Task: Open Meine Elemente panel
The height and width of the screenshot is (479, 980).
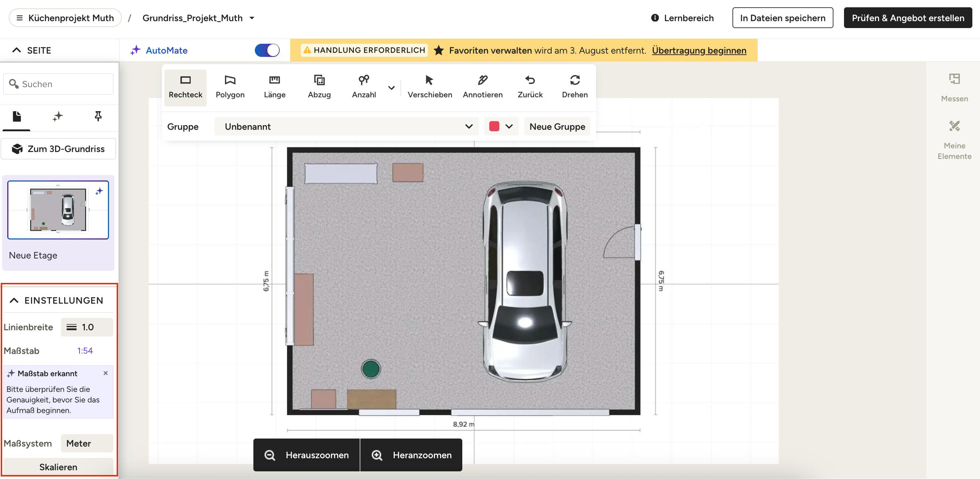Action: point(954,140)
